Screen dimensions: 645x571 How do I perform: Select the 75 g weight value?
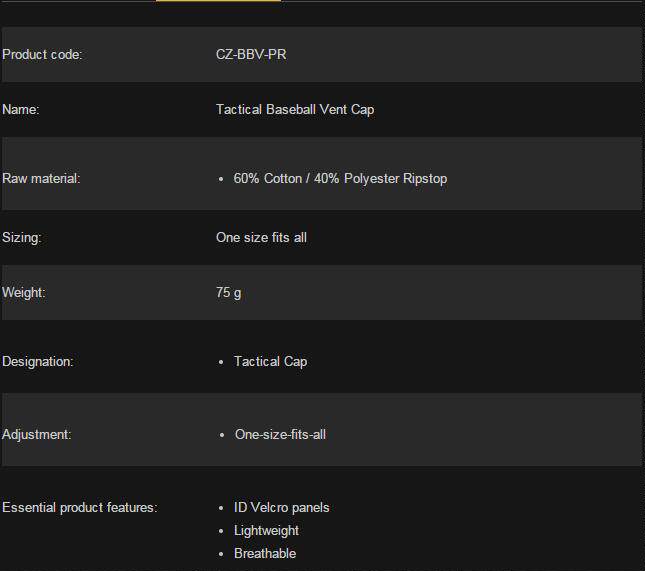(228, 293)
